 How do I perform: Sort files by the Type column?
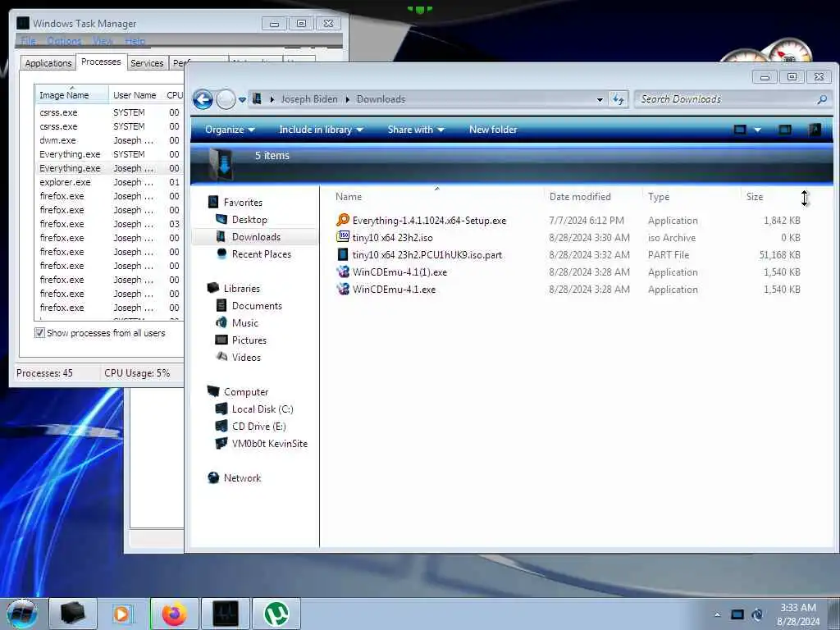pos(659,197)
